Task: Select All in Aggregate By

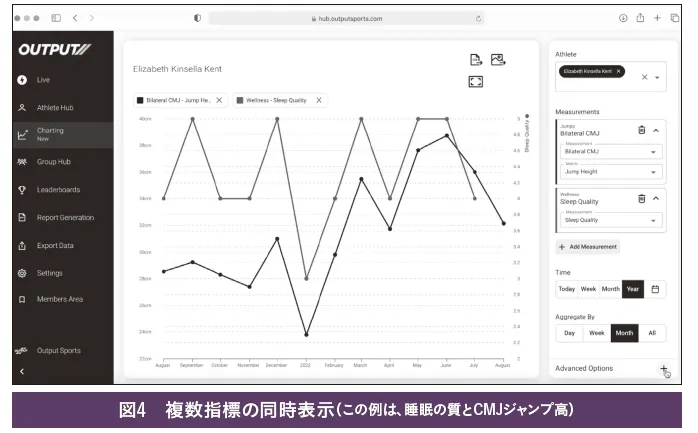Action: coord(652,333)
